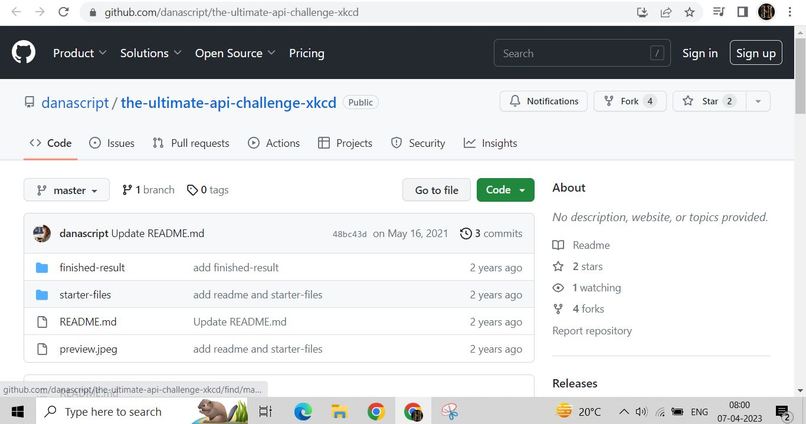Click the 1 watching link in About
This screenshot has width=806, height=424.
[x=587, y=288]
